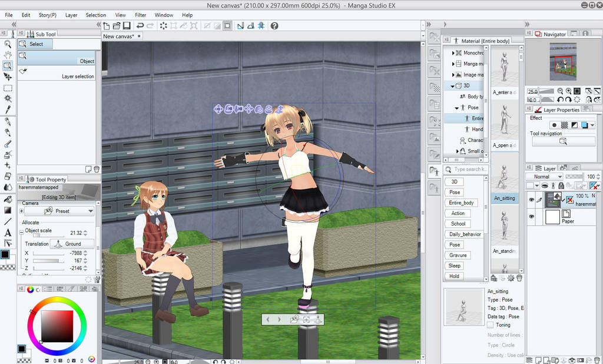Click the Ground translation button
603x364 pixels.
72,244
